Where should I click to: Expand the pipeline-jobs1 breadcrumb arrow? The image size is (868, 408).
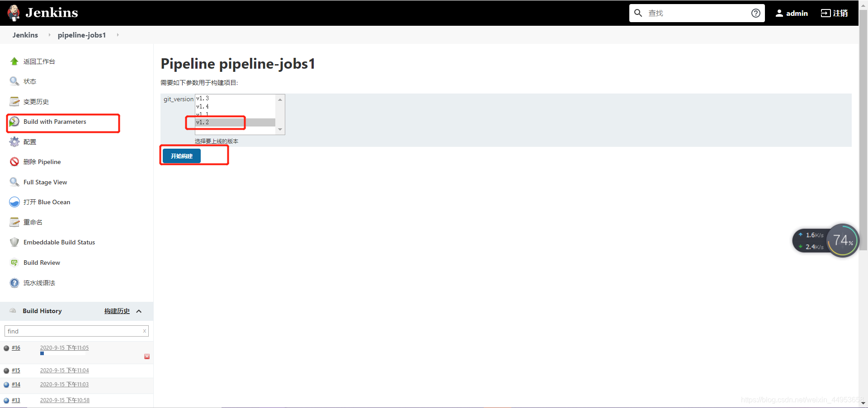118,35
